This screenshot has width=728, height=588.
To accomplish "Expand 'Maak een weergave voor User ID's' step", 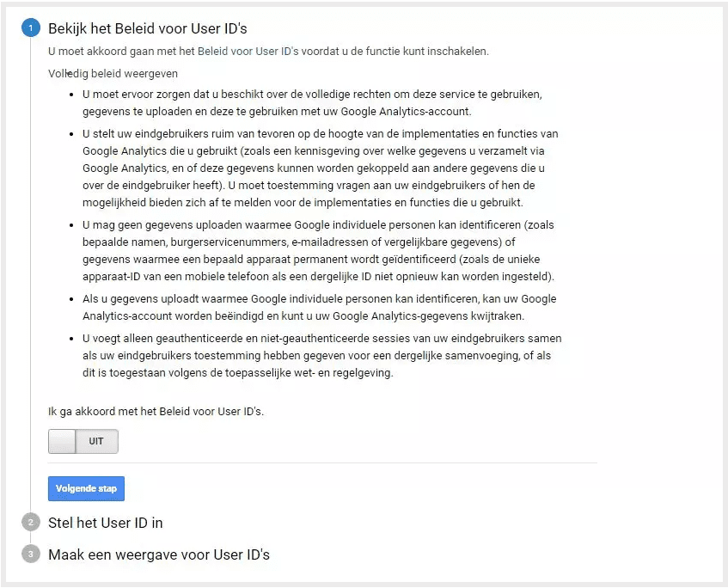I will [x=159, y=554].
